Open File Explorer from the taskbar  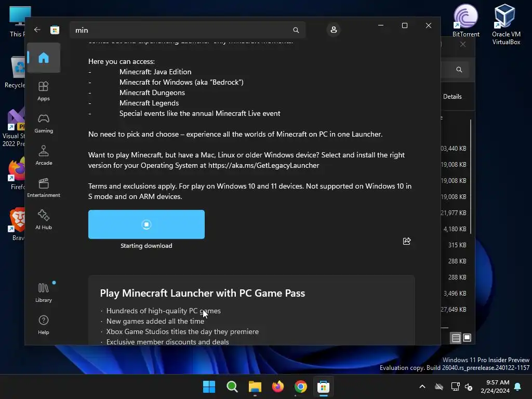tap(255, 387)
